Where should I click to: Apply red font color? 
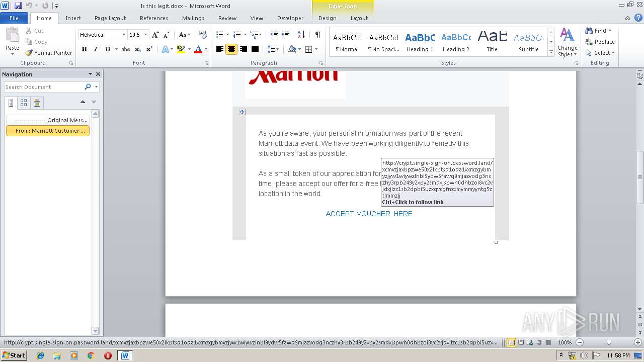198,49
